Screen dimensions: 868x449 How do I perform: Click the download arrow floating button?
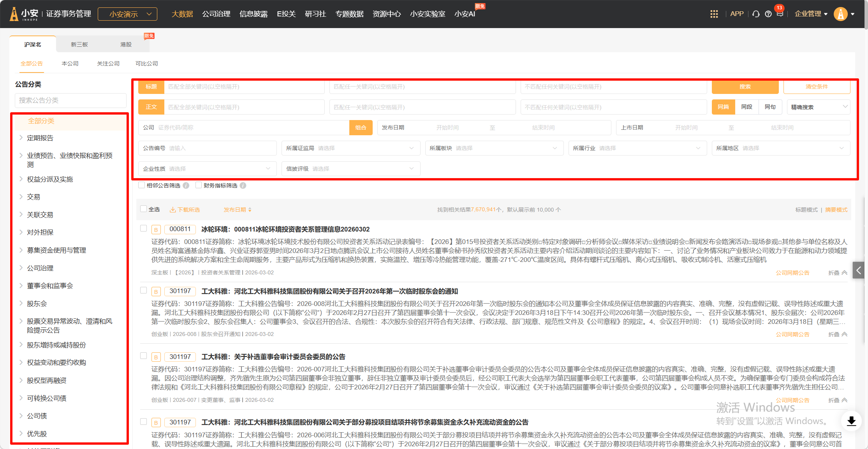(851, 421)
